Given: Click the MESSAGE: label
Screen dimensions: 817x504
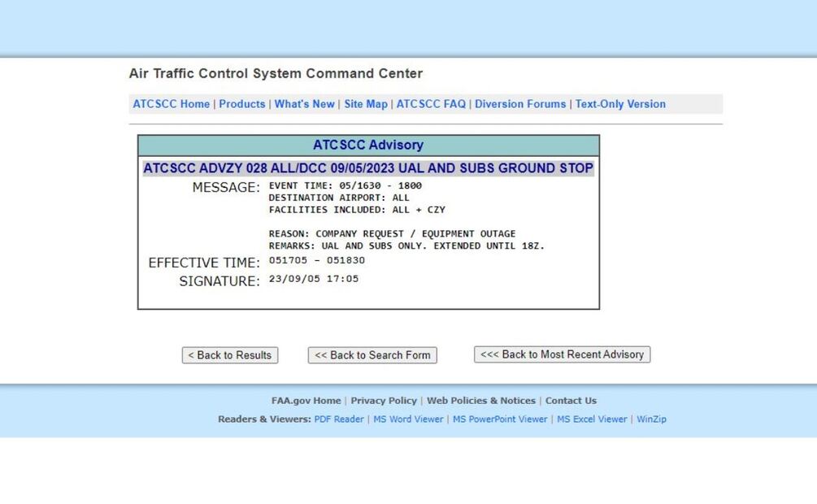Looking at the screenshot, I should (x=226, y=188).
